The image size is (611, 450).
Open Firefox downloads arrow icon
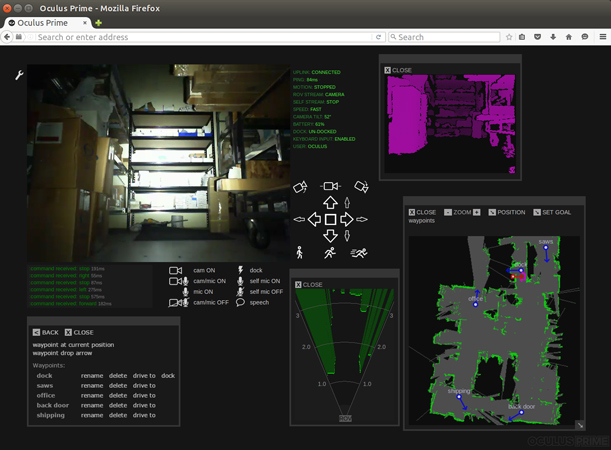[553, 37]
